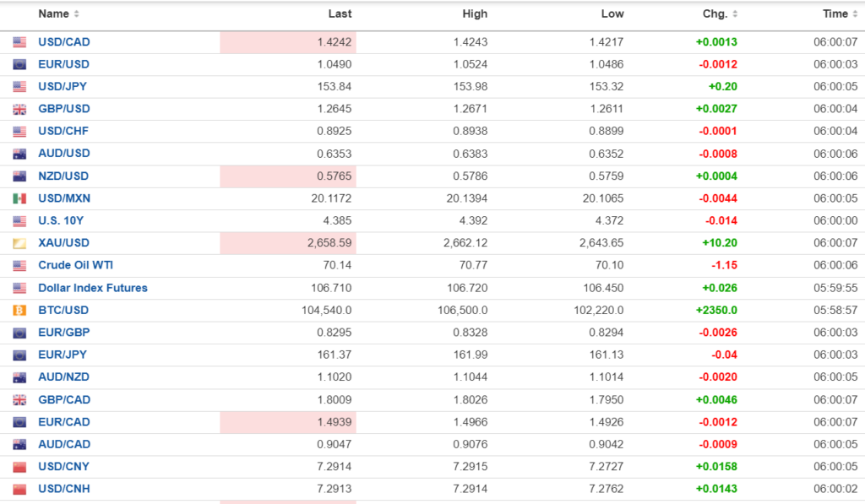
Task: Click the Last column header
Action: [340, 14]
